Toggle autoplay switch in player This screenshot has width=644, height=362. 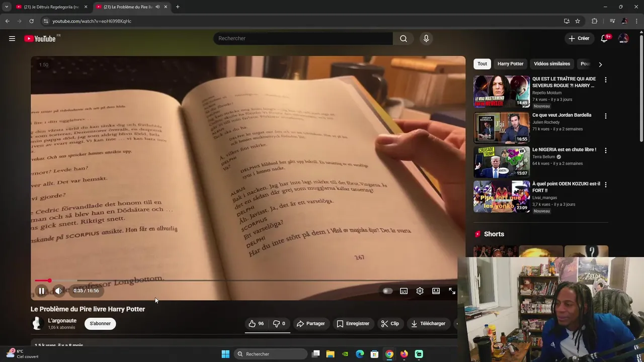(x=387, y=291)
